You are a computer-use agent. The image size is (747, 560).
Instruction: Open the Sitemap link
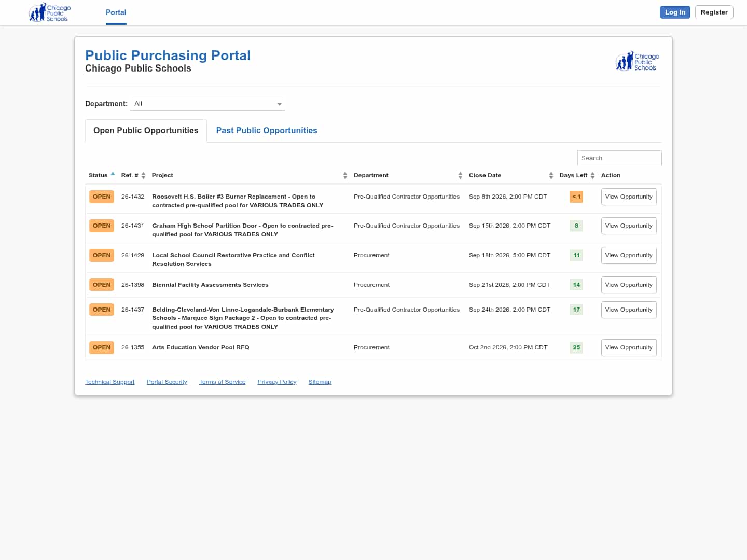(x=320, y=382)
